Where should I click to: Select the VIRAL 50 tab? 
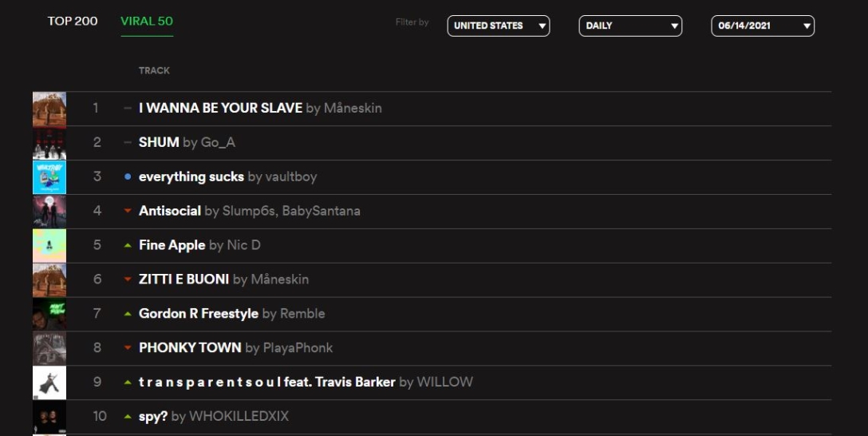pyautogui.click(x=147, y=21)
